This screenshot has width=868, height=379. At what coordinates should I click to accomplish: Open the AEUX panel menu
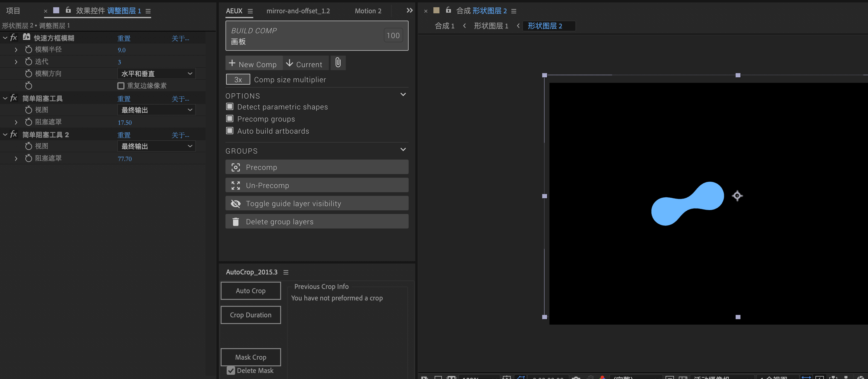pyautogui.click(x=250, y=11)
